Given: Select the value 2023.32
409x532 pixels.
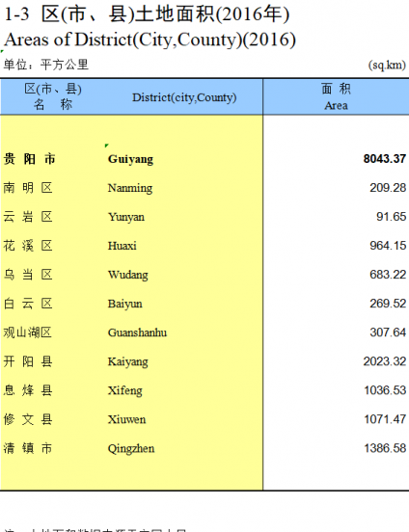Looking at the screenshot, I should point(385,361).
